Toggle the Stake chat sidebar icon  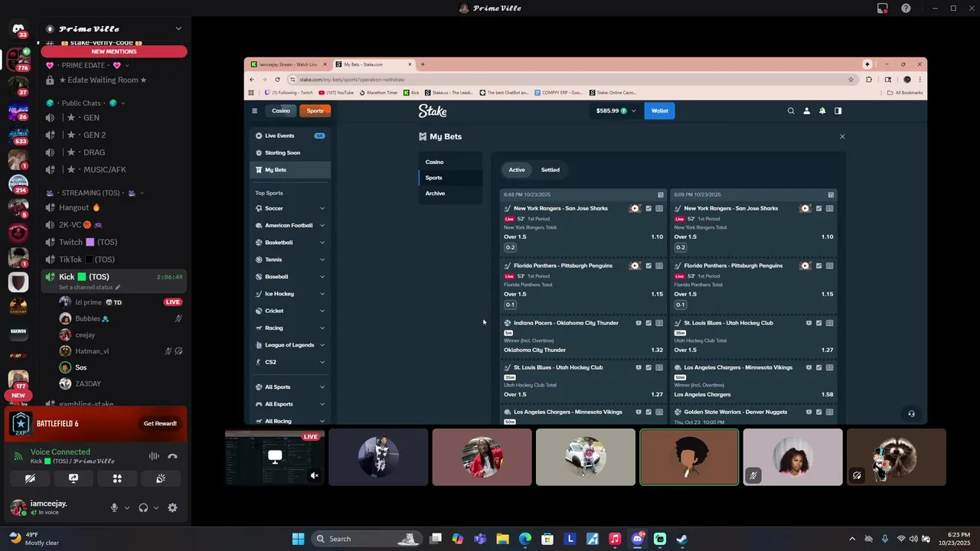pos(838,111)
